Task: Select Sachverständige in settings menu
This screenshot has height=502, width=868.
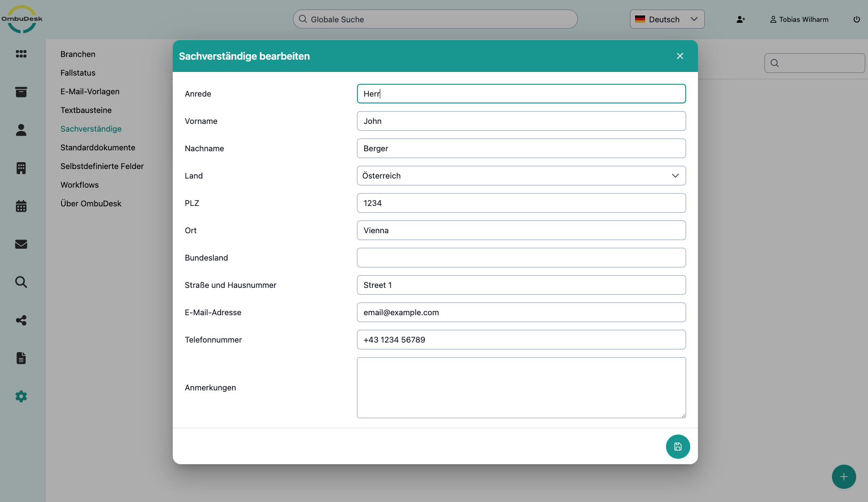Action: 91,129
